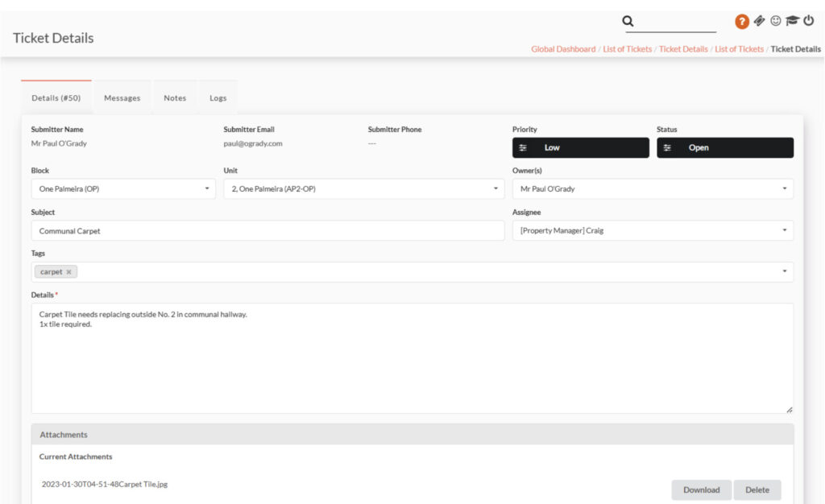Click the orange help question mark icon
The height and width of the screenshot is (504, 825).
tap(742, 22)
